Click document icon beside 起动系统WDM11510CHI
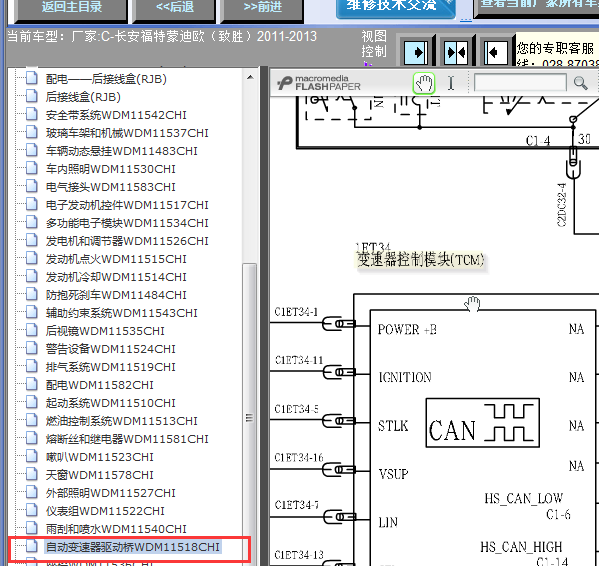 tap(32, 403)
